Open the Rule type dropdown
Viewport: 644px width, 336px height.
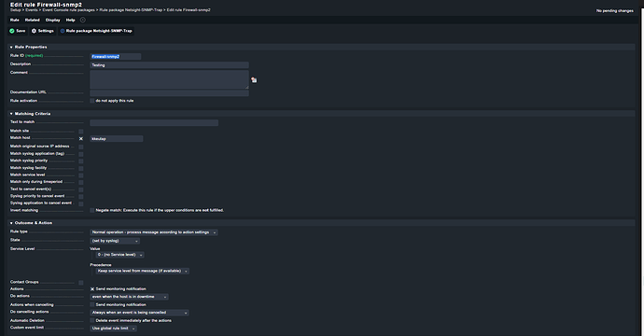[x=154, y=232]
